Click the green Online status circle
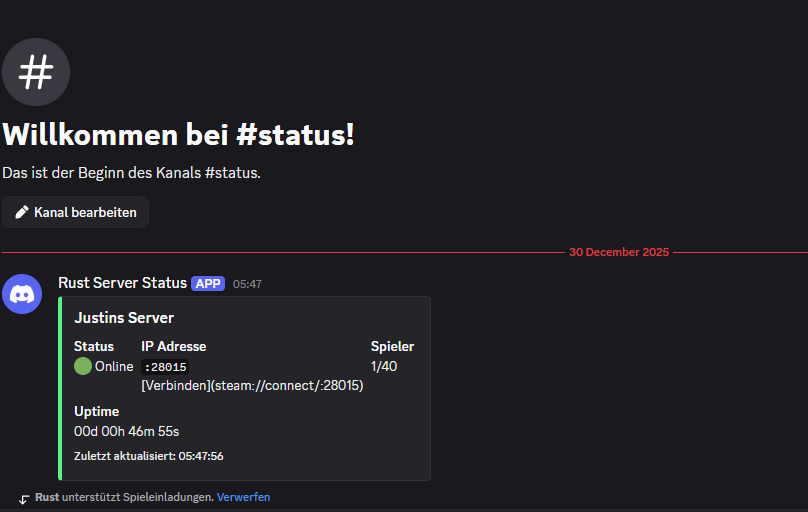The height and width of the screenshot is (512, 808). (x=83, y=366)
